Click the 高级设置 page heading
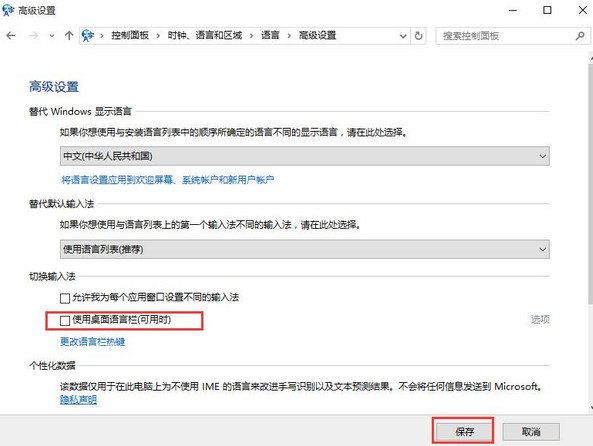Viewport: 593px width, 446px height. tap(54, 87)
